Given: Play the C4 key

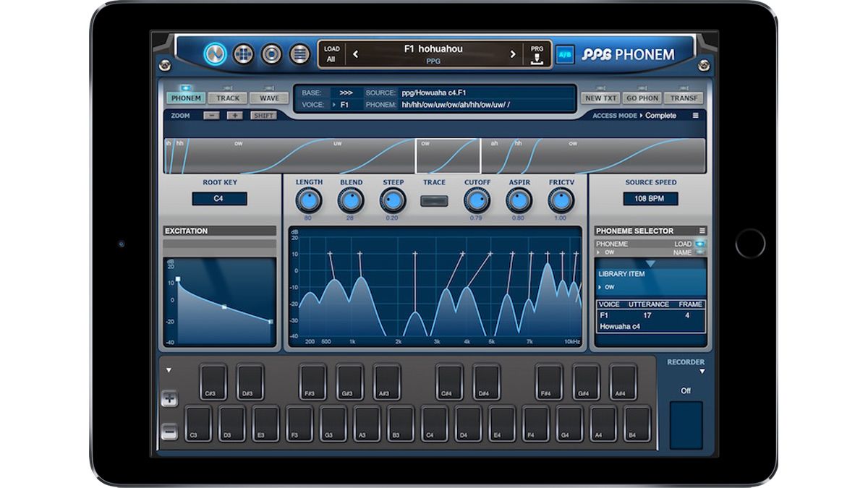Looking at the screenshot, I should pos(435,424).
